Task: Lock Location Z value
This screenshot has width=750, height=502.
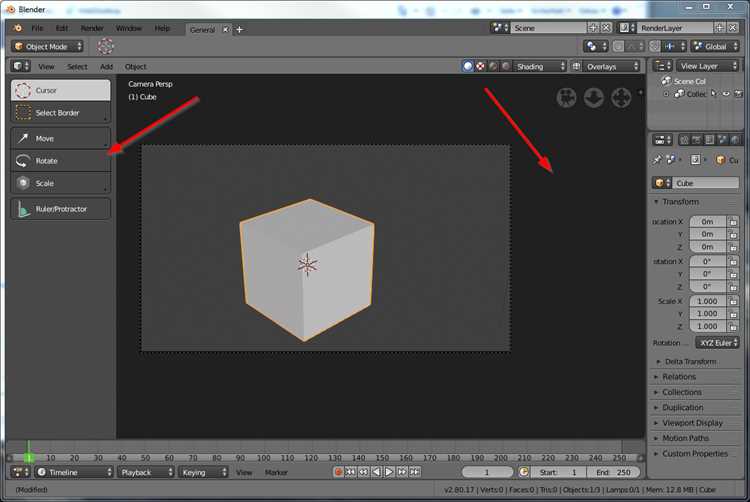Action: click(x=733, y=247)
